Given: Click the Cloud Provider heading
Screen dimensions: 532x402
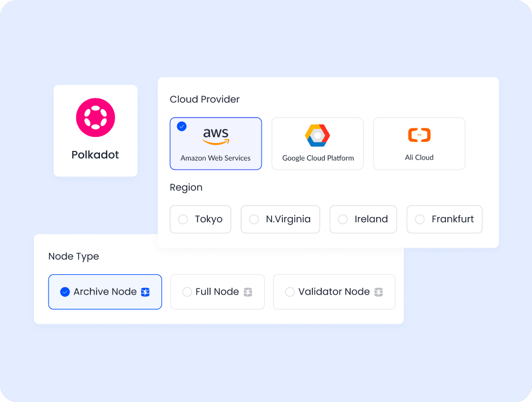Looking at the screenshot, I should [204, 99].
